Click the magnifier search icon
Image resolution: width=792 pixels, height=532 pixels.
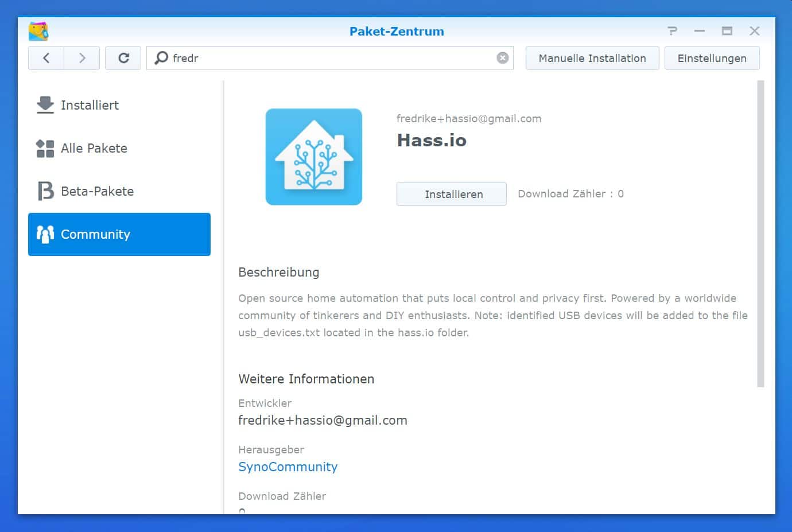tap(162, 58)
